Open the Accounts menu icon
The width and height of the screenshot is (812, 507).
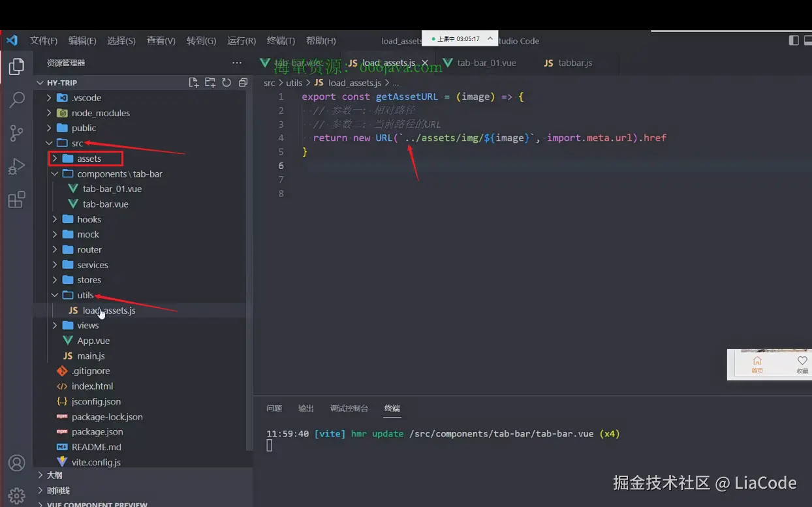pos(16,463)
